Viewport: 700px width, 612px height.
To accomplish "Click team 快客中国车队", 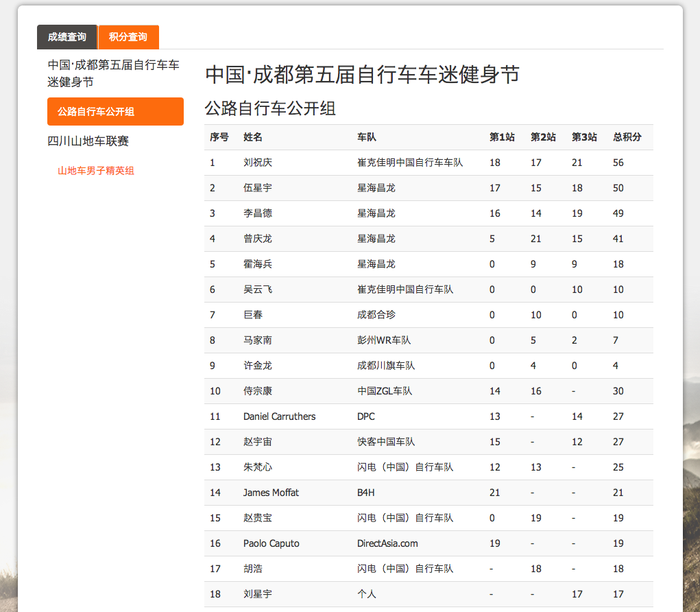I will pyautogui.click(x=386, y=442).
